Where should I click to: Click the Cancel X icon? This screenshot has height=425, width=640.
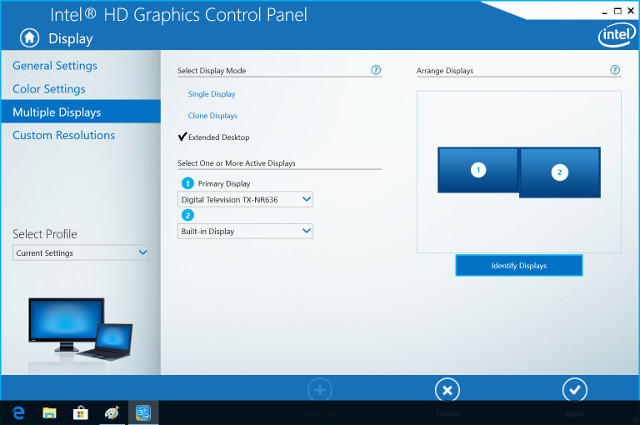[x=447, y=390]
